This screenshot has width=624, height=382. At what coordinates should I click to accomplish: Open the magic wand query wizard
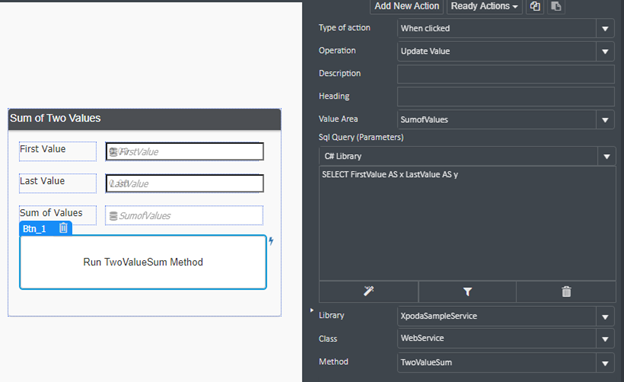(x=369, y=291)
